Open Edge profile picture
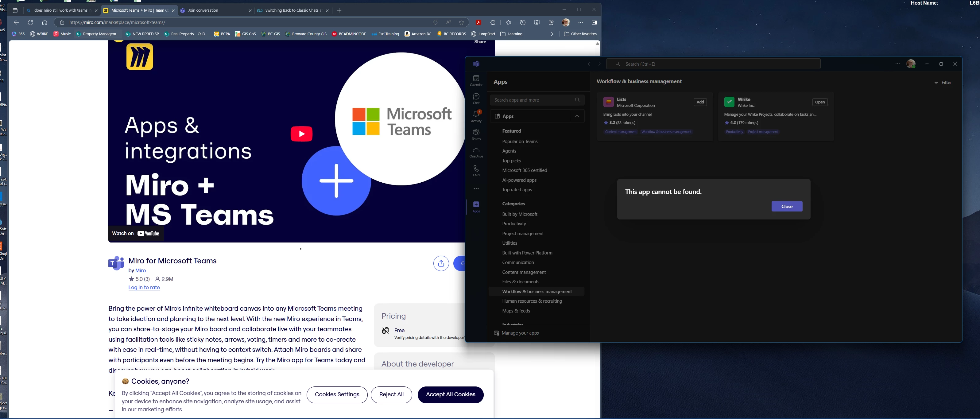The image size is (980, 419). click(x=566, y=22)
